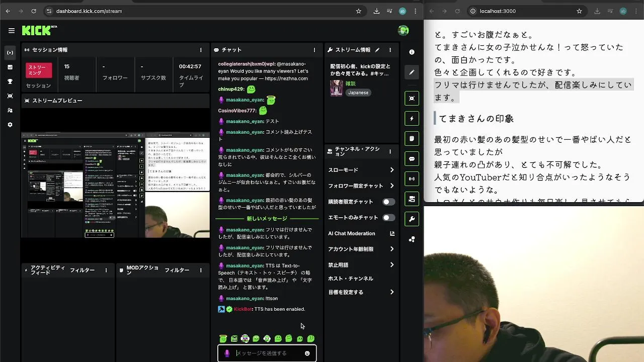This screenshot has width=644, height=362.
Task: Open the MOD actions filter
Action: 177,270
